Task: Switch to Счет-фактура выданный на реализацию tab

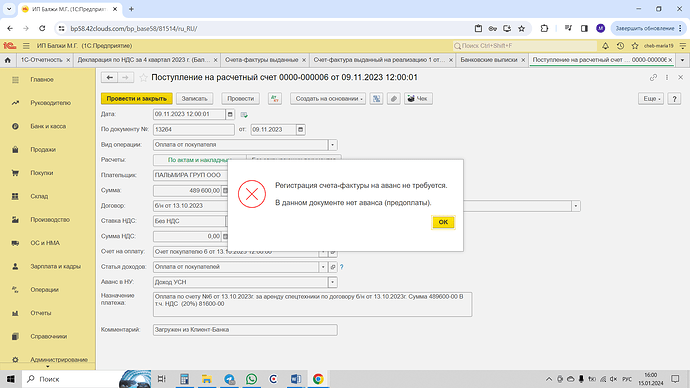Action: 379,60
